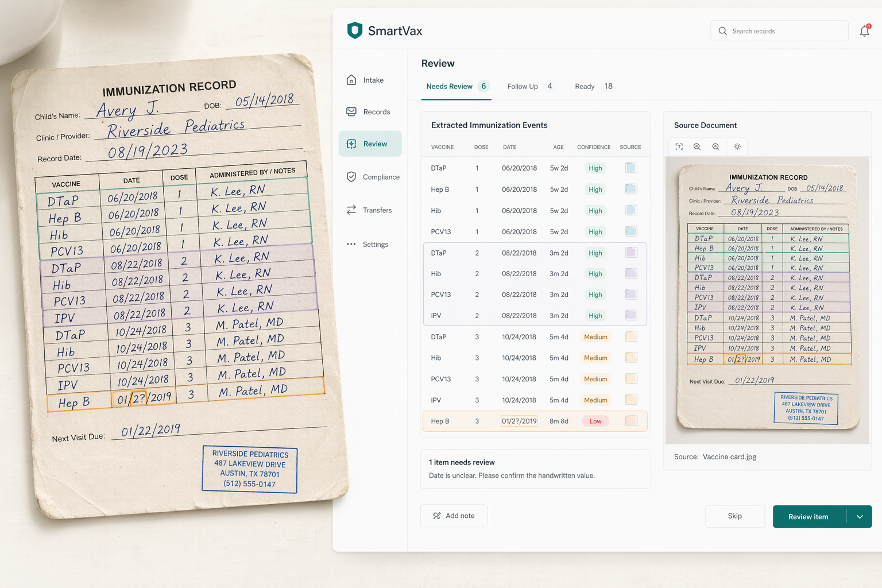
Task: Open the Intake section
Action: pos(367,80)
